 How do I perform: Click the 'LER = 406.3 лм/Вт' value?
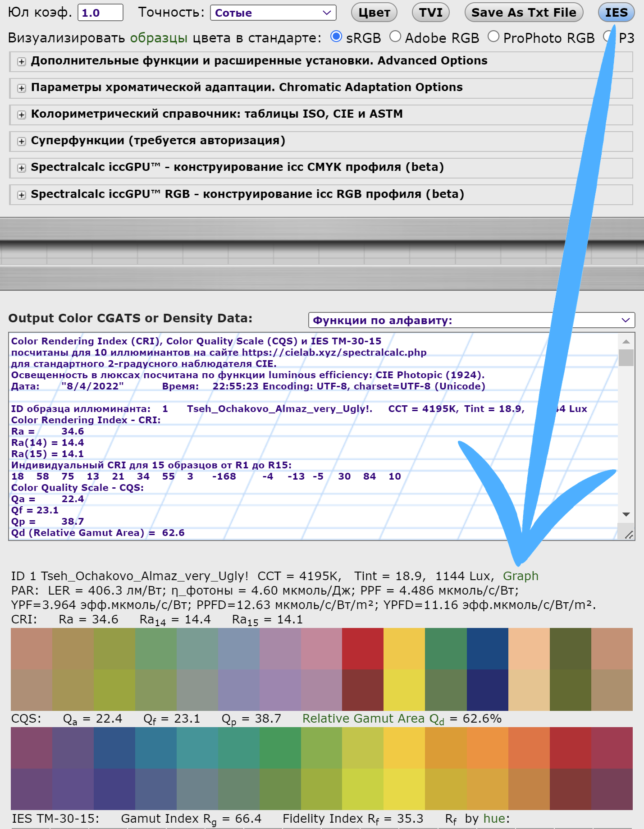click(107, 591)
